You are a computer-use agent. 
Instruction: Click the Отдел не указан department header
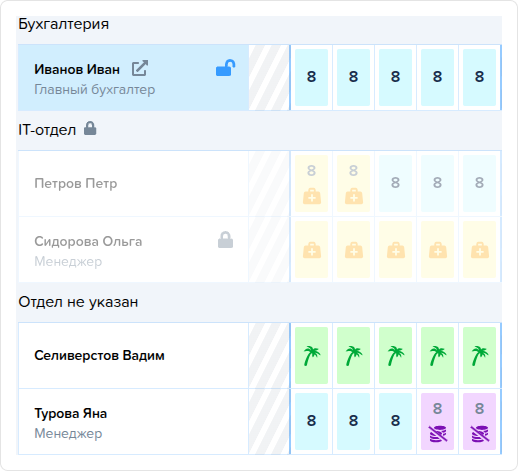[78, 302]
